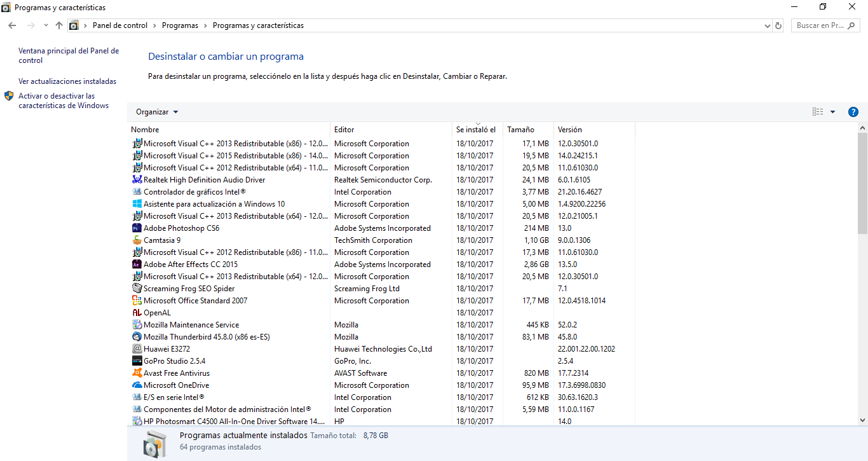This screenshot has height=461, width=868.
Task: Click the Mozilla Thunderbird icon
Action: point(137,337)
